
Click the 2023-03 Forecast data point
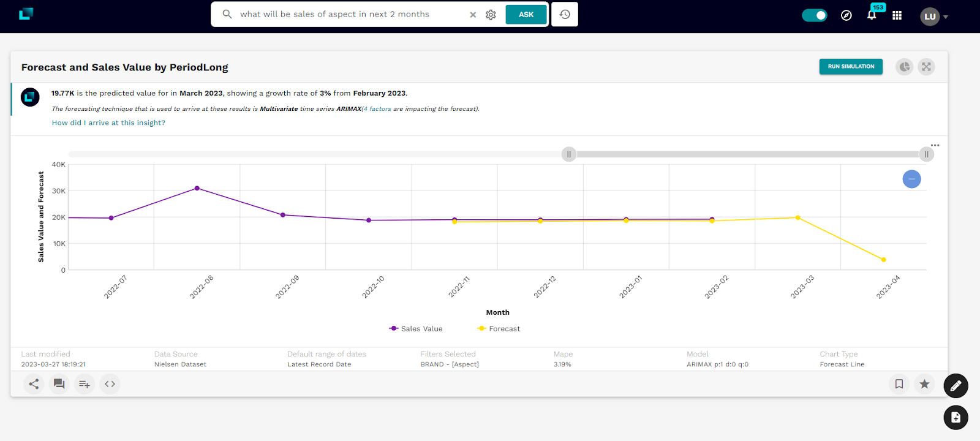797,217
